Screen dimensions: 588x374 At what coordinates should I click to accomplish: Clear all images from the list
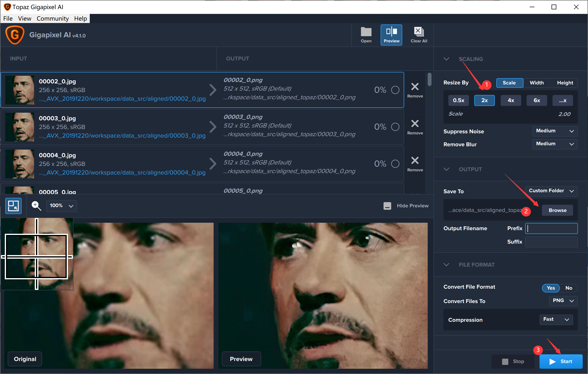[419, 35]
